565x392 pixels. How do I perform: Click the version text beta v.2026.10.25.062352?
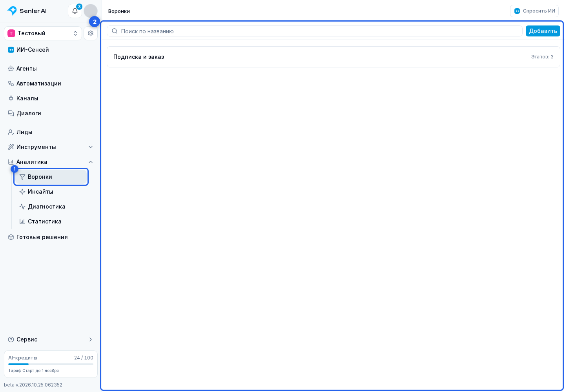(33, 385)
